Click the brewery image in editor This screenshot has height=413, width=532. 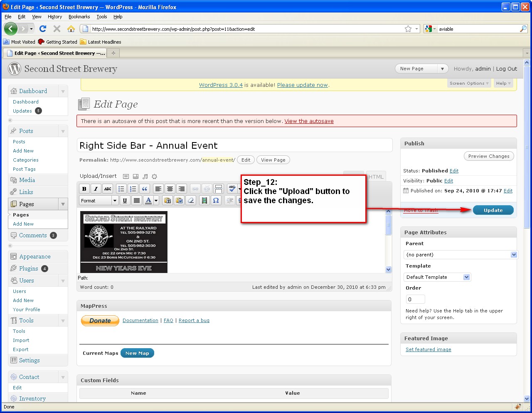click(124, 242)
